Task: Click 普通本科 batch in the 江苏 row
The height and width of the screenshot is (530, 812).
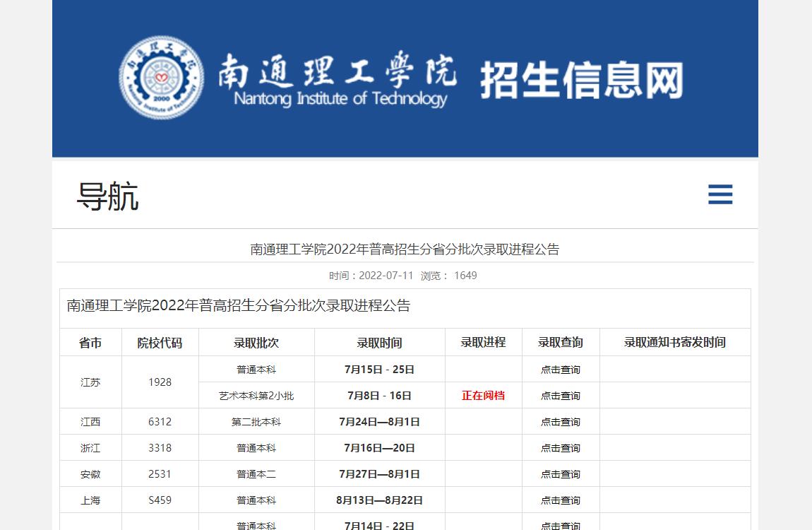Action: [256, 370]
